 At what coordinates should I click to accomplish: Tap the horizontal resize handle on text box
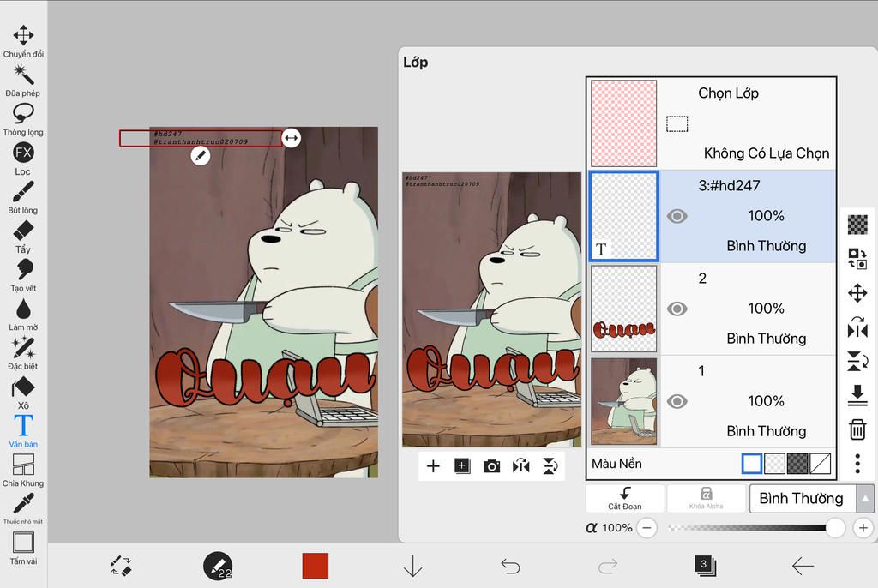(x=292, y=138)
